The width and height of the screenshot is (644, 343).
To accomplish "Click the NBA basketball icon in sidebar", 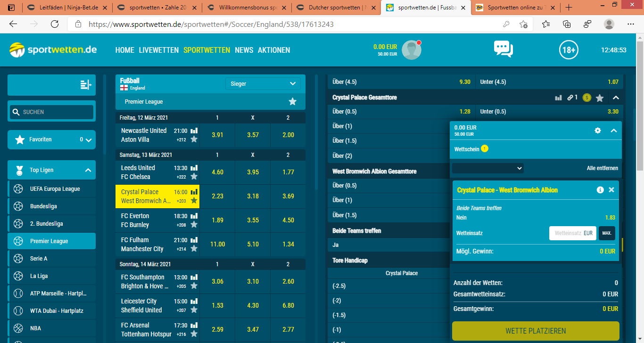I will 18,328.
